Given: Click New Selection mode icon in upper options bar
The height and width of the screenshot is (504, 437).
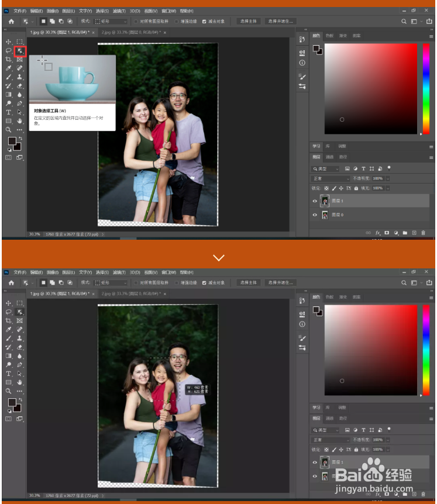Looking at the screenshot, I should click(43, 22).
